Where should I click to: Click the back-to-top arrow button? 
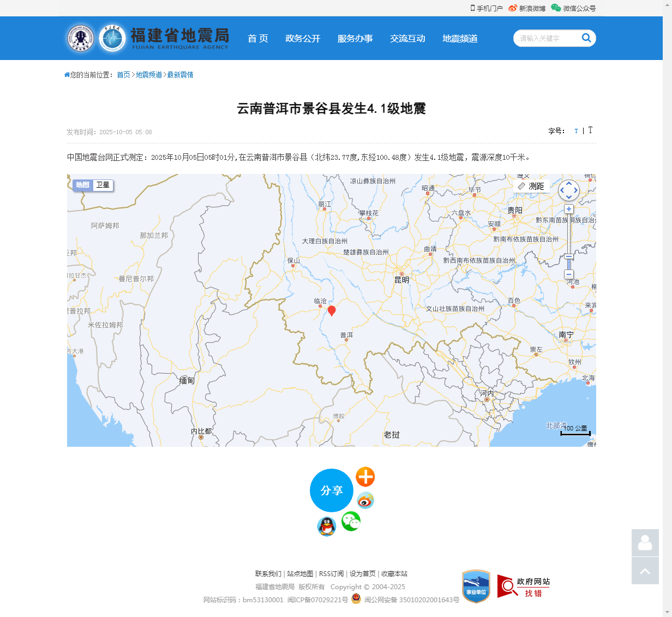pyautogui.click(x=645, y=571)
